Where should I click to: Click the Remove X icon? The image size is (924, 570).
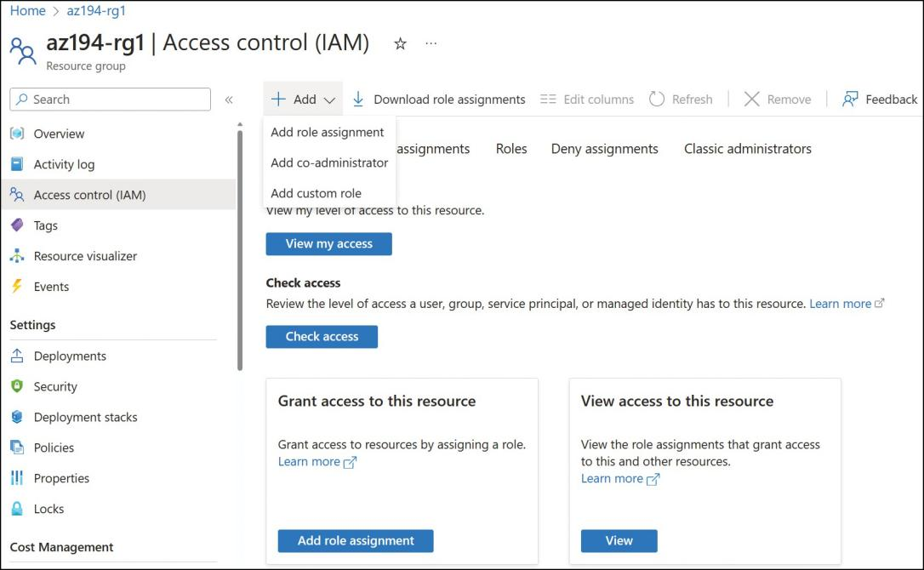pyautogui.click(x=752, y=99)
